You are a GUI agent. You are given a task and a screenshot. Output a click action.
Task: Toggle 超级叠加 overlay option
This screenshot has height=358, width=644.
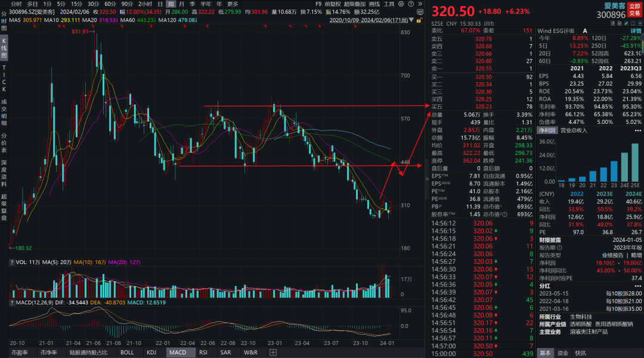pos(355,4)
